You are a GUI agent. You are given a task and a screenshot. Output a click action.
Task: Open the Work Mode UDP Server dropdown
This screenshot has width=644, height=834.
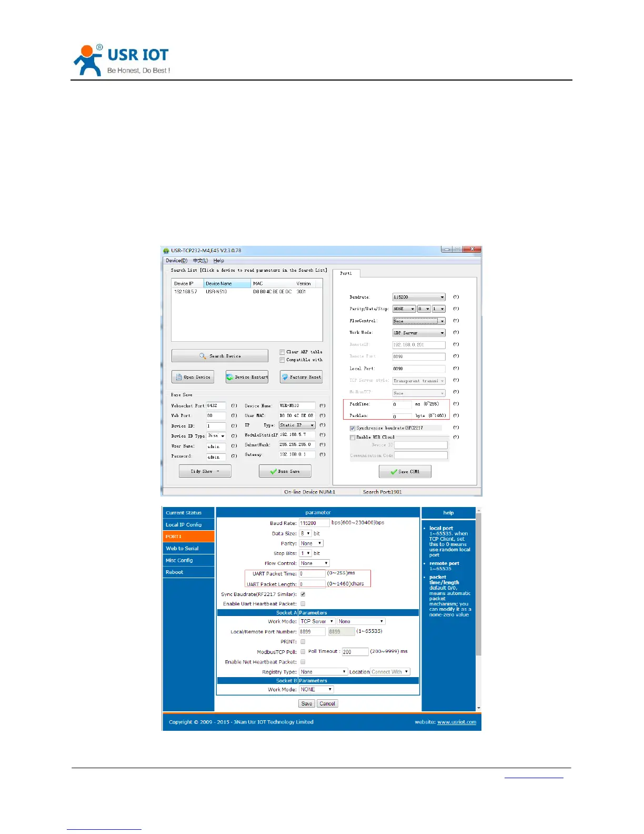pos(419,333)
